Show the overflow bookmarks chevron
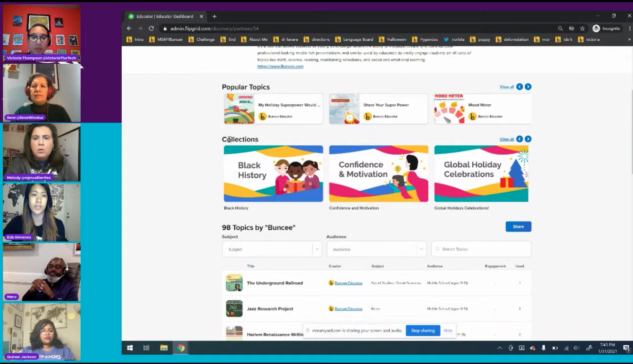The width and height of the screenshot is (633, 364). point(629,40)
